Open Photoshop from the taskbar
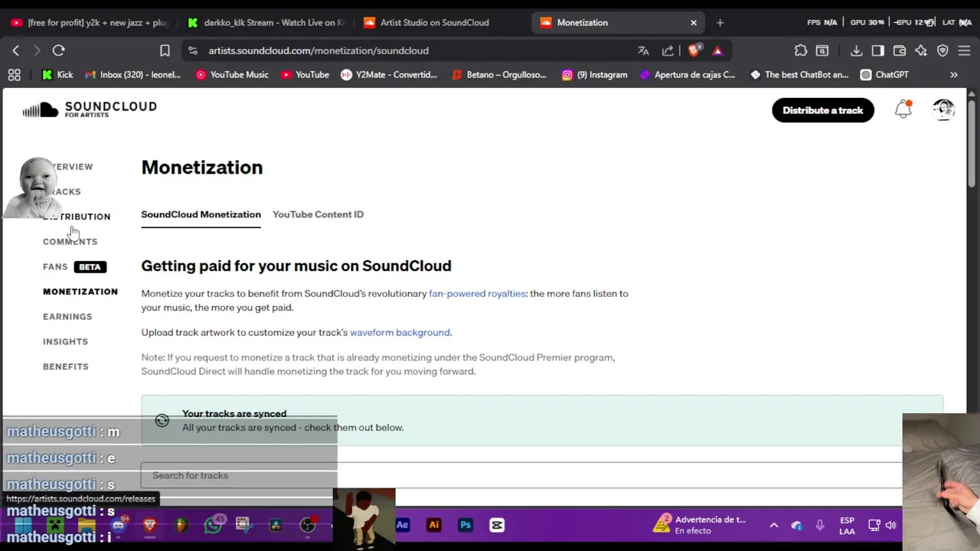 pos(465,525)
